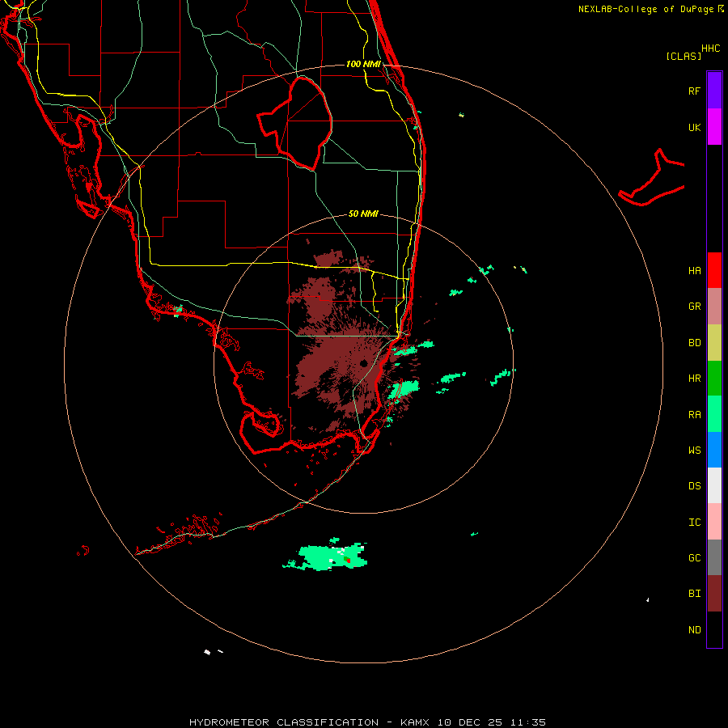728x728 pixels.
Task: Click the '[CLAS]' units label
Action: (x=684, y=56)
